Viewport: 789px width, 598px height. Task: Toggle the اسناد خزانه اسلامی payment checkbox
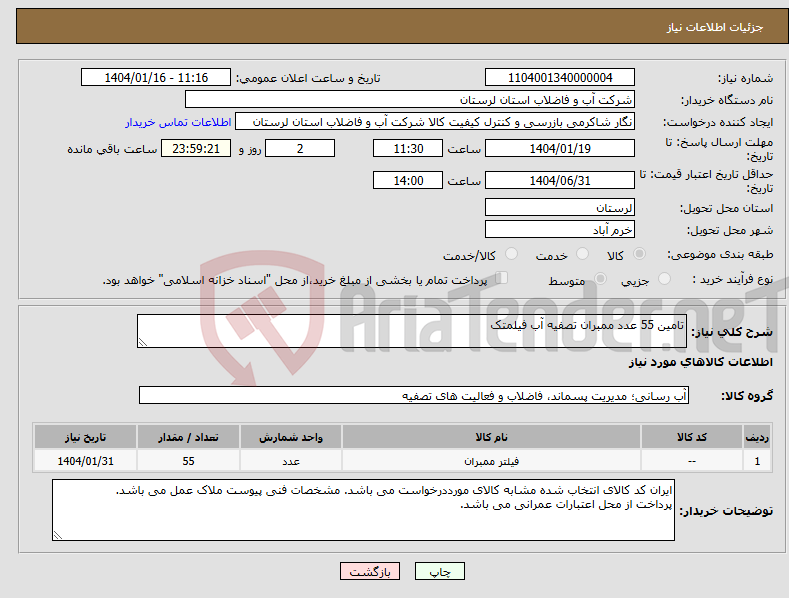pos(502,278)
